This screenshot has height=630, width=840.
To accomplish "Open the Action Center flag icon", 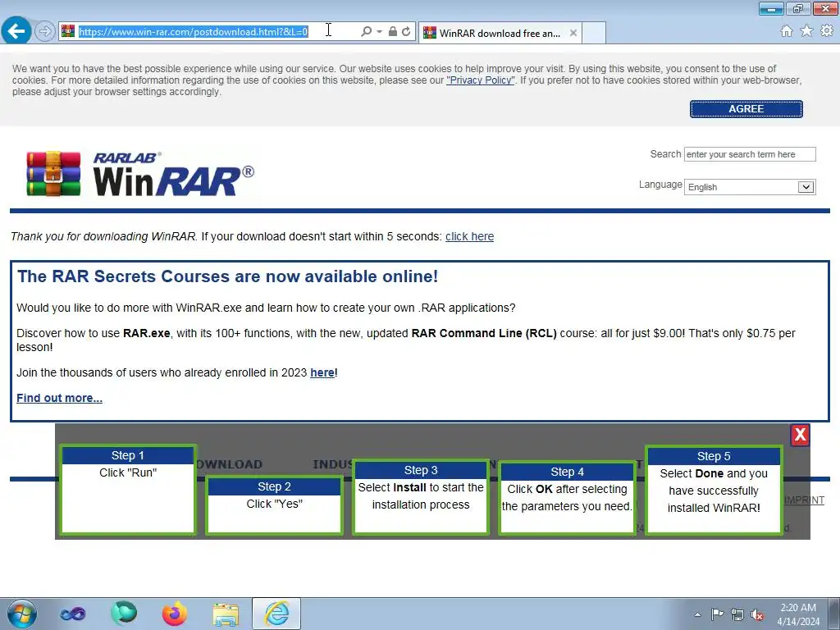I will (717, 614).
